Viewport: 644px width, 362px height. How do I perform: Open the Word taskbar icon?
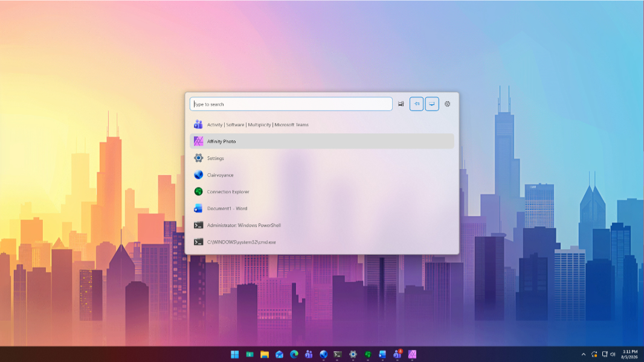click(382, 354)
